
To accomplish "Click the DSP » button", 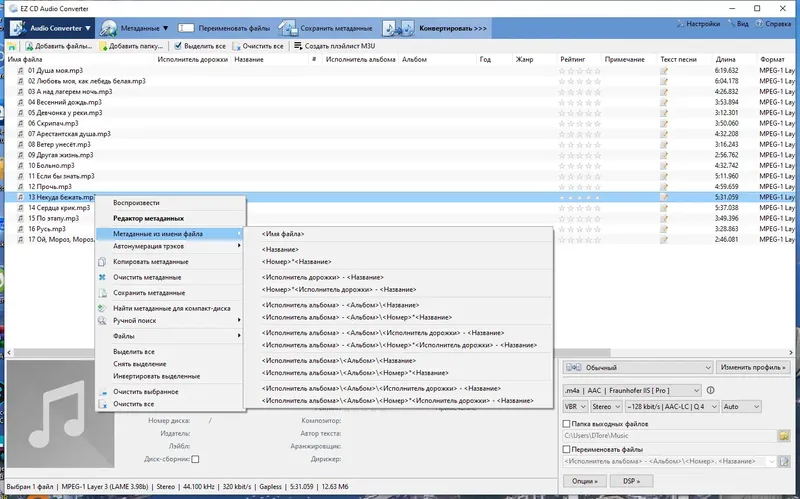I will [x=631, y=481].
